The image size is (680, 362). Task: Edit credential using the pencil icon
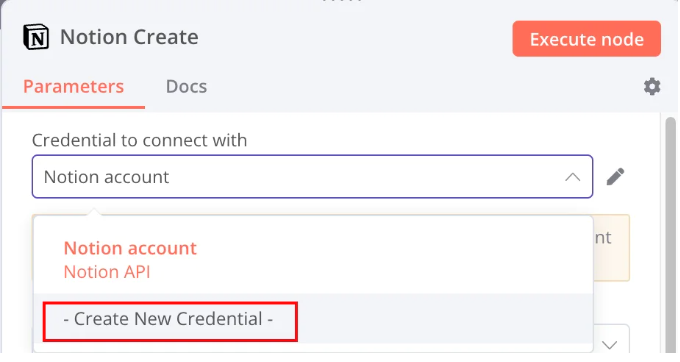615,177
